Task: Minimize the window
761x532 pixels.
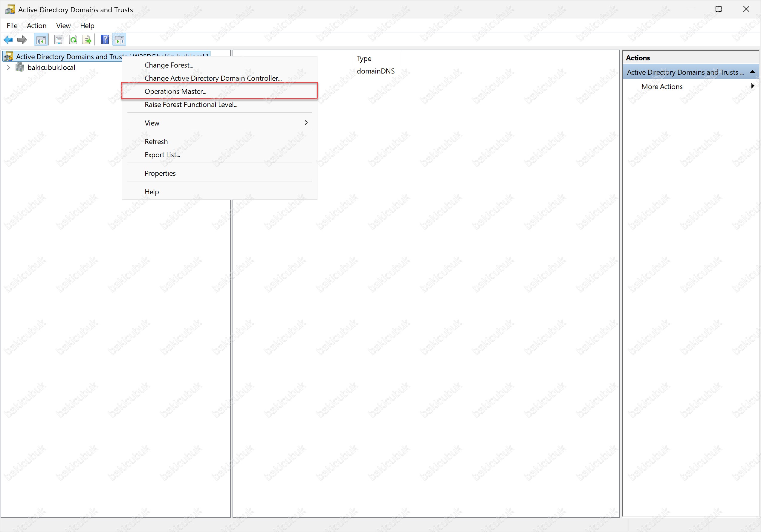Action: pyautogui.click(x=691, y=9)
